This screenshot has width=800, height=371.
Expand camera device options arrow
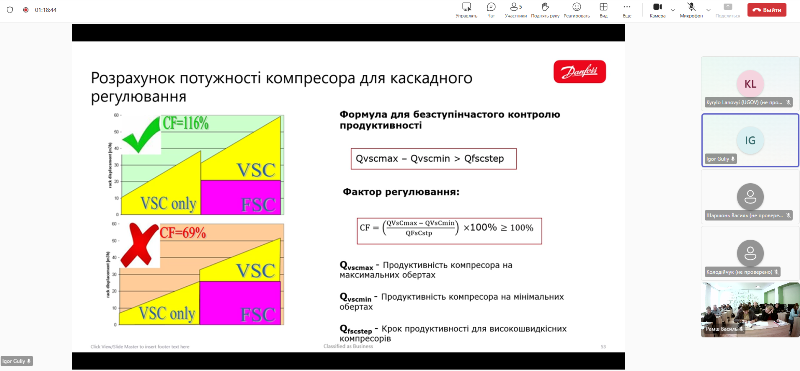[672, 10]
